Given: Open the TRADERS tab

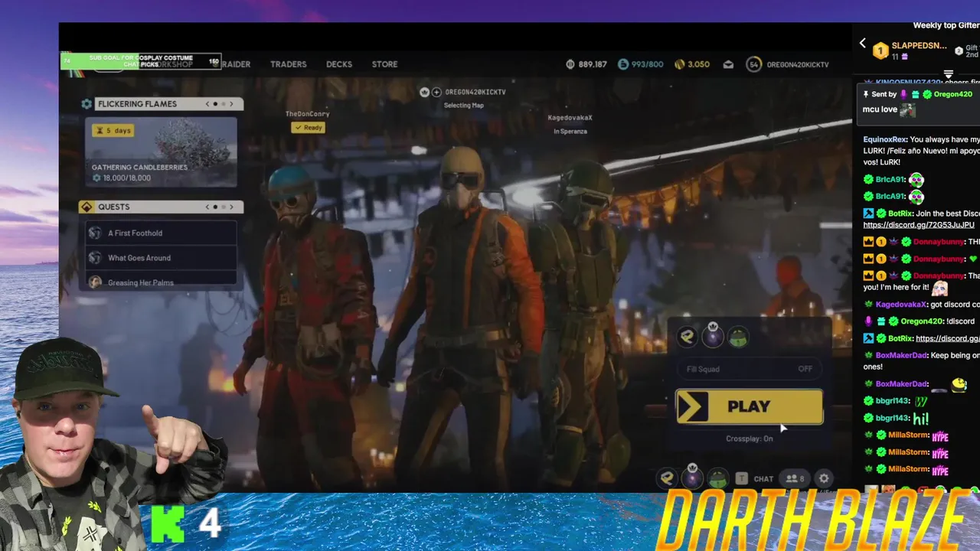Looking at the screenshot, I should tap(288, 64).
